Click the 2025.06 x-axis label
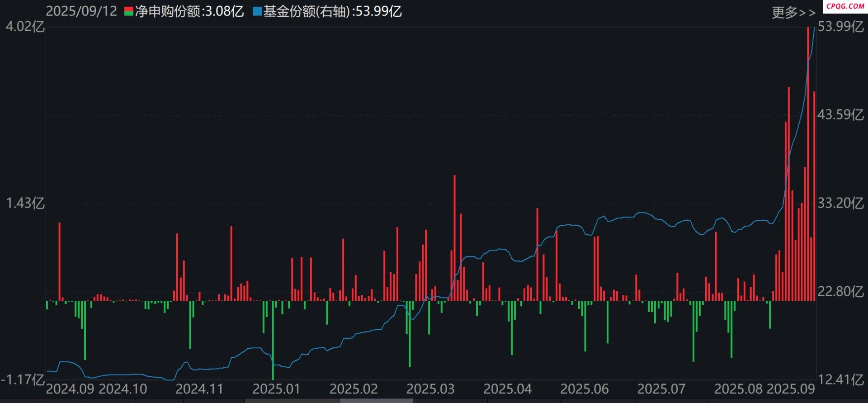The width and height of the screenshot is (868, 403). click(585, 389)
